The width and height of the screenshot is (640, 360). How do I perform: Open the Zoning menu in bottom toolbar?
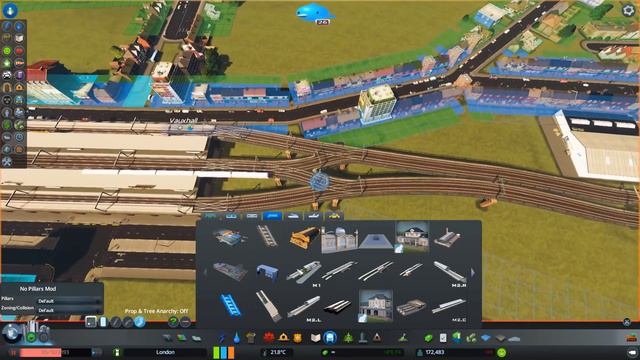pos(182,338)
